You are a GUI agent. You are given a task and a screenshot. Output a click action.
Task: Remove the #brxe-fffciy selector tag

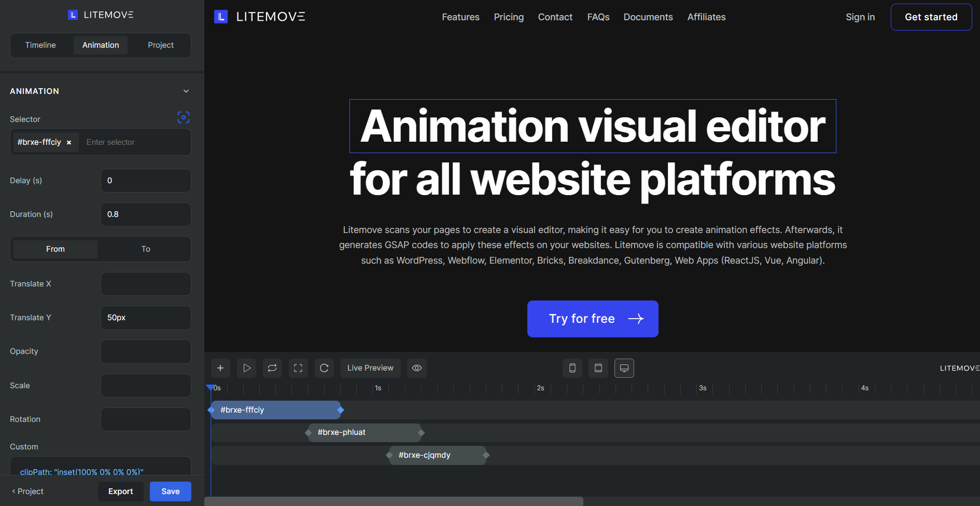69,142
